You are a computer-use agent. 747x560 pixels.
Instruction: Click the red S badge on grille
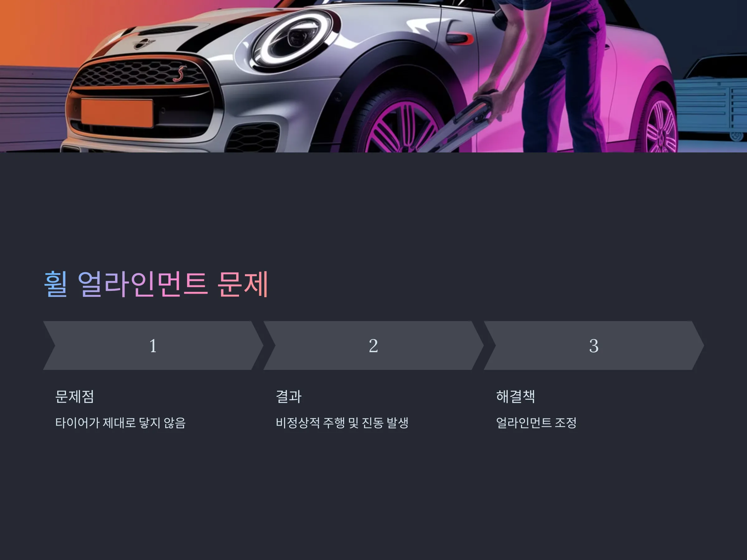tap(180, 74)
